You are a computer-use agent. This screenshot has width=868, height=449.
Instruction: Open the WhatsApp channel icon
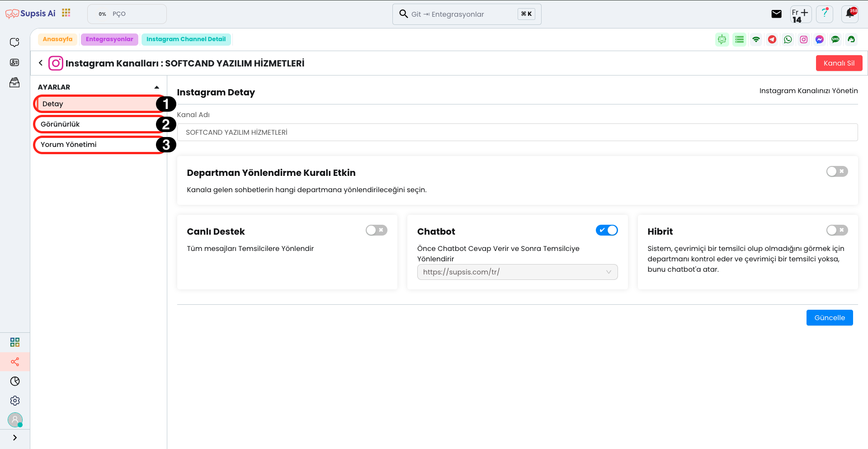pyautogui.click(x=788, y=39)
